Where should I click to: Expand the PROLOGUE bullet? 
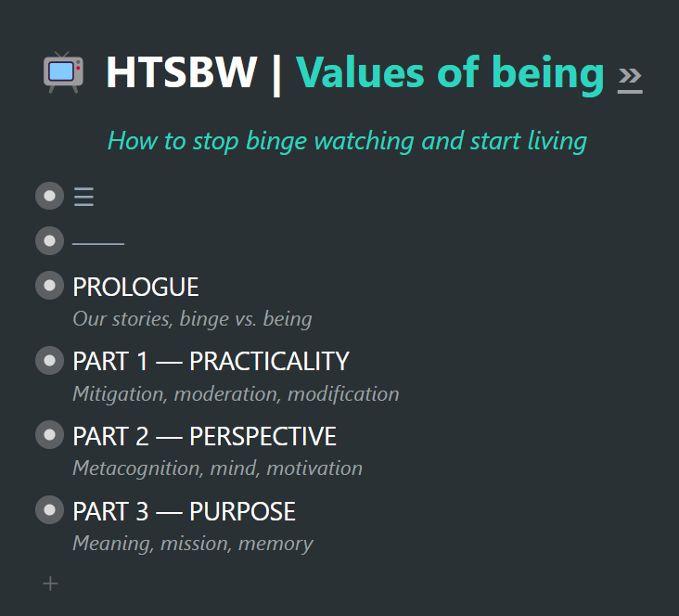(49, 285)
